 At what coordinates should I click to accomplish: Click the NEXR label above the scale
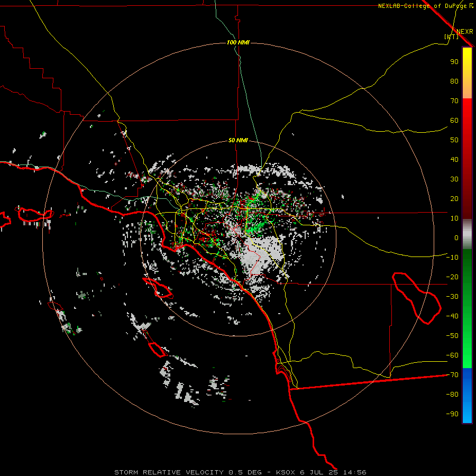464,32
